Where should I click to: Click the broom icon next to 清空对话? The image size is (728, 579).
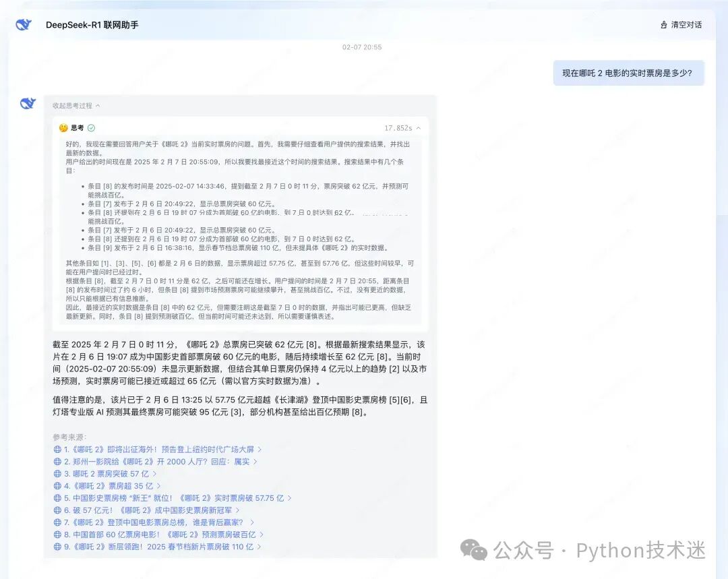point(663,25)
